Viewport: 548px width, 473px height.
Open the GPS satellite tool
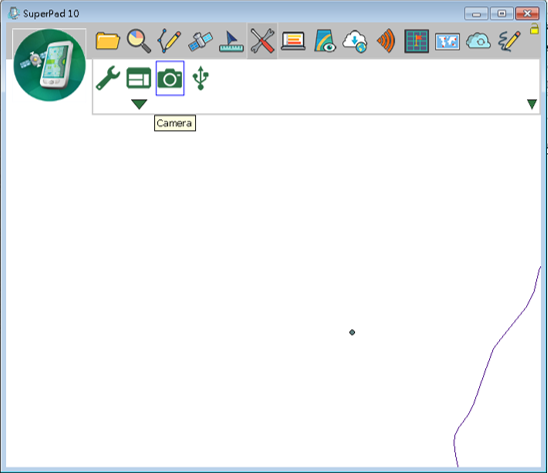click(x=200, y=41)
